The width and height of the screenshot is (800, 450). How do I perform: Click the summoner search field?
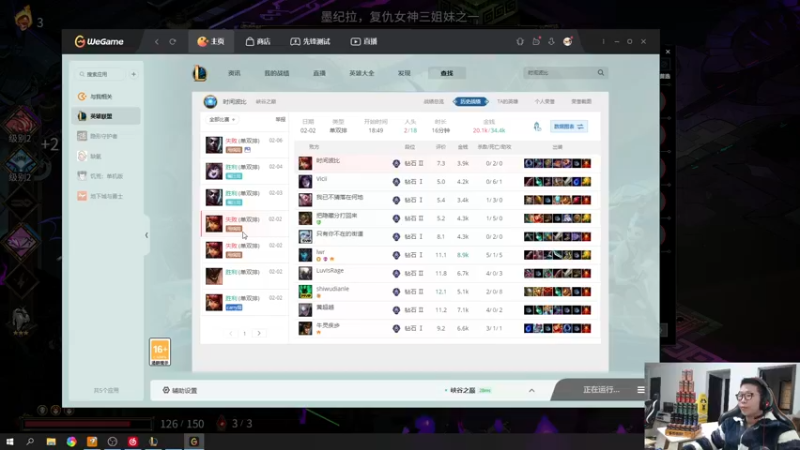click(558, 73)
